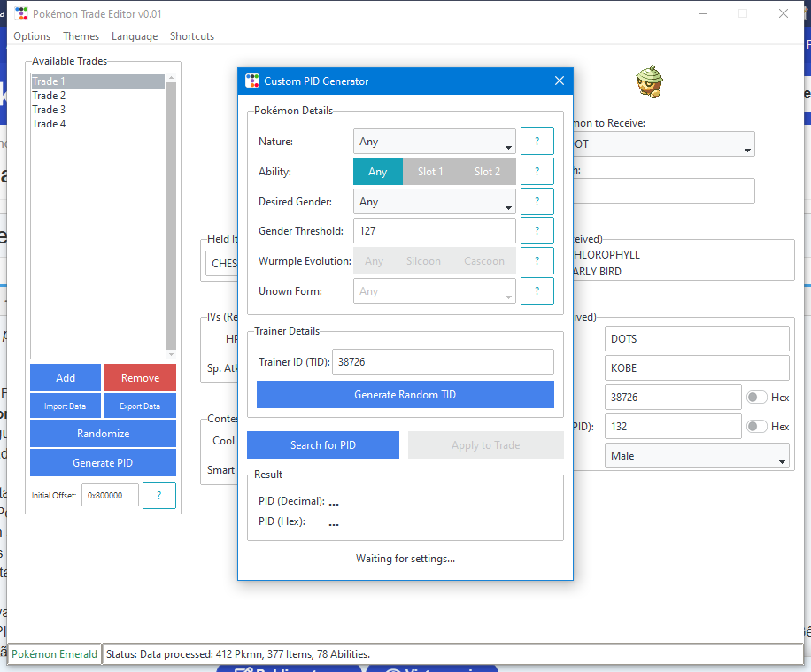This screenshot has height=672, width=811.
Task: Click the Available Trades list scrollbar
Action: tap(171, 212)
